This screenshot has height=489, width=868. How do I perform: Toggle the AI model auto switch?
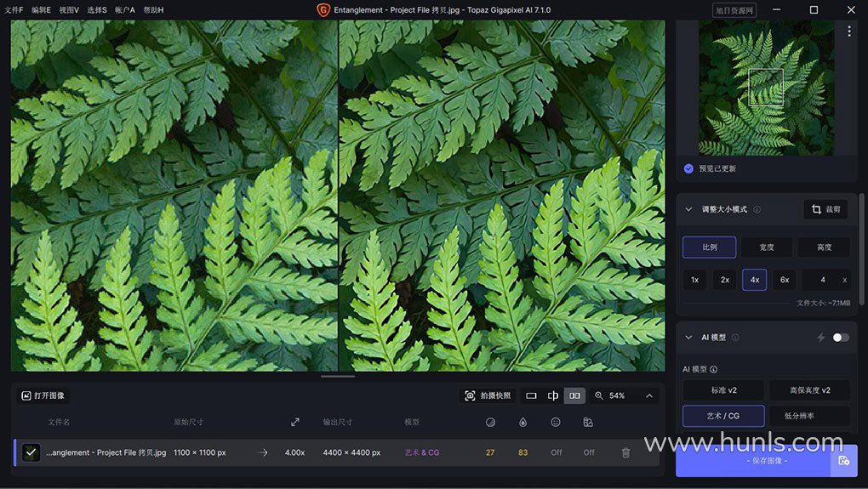point(840,338)
